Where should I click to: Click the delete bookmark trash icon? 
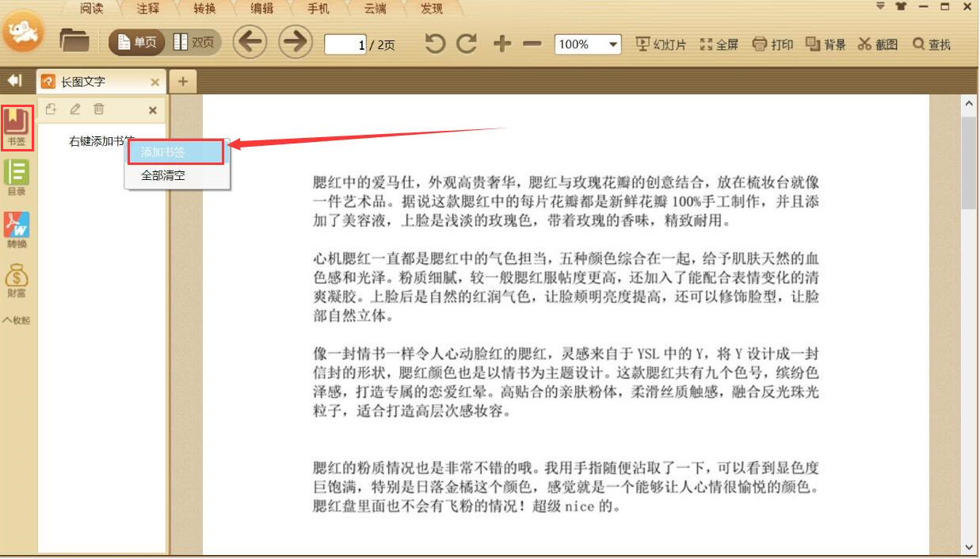pyautogui.click(x=98, y=109)
